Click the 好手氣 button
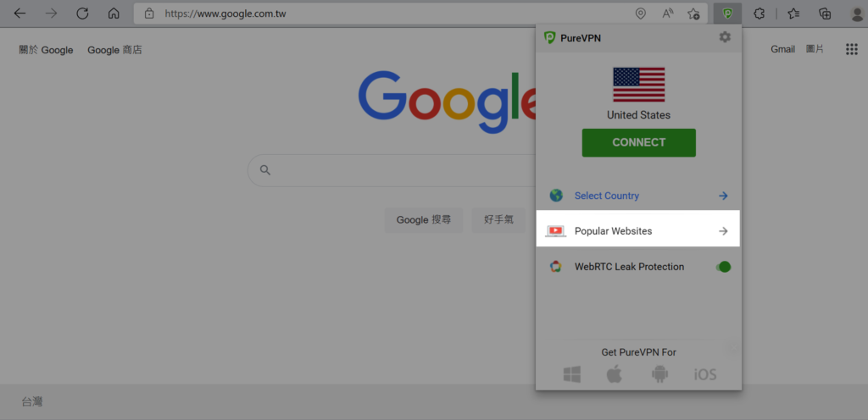This screenshot has height=420, width=868. coord(498,220)
